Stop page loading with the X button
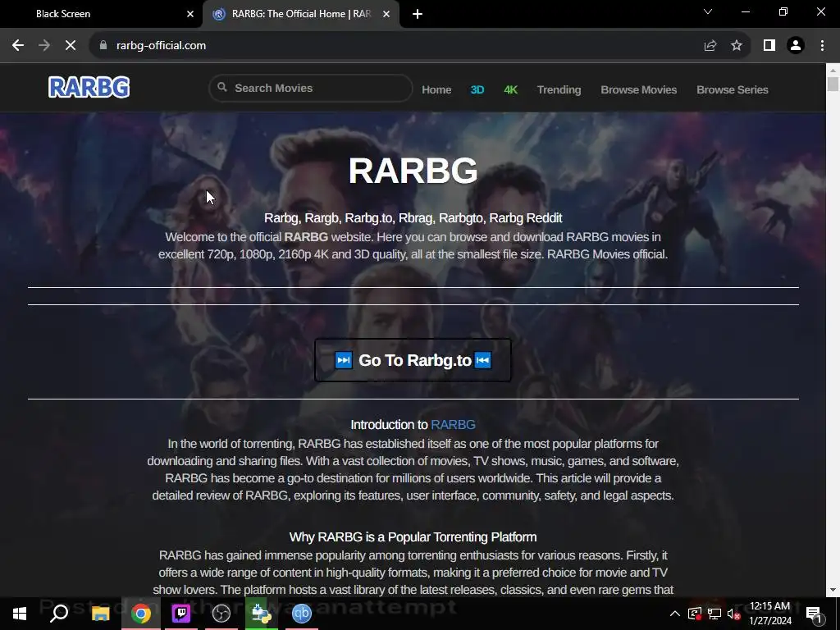Screen dimensions: 840x630 [71, 46]
